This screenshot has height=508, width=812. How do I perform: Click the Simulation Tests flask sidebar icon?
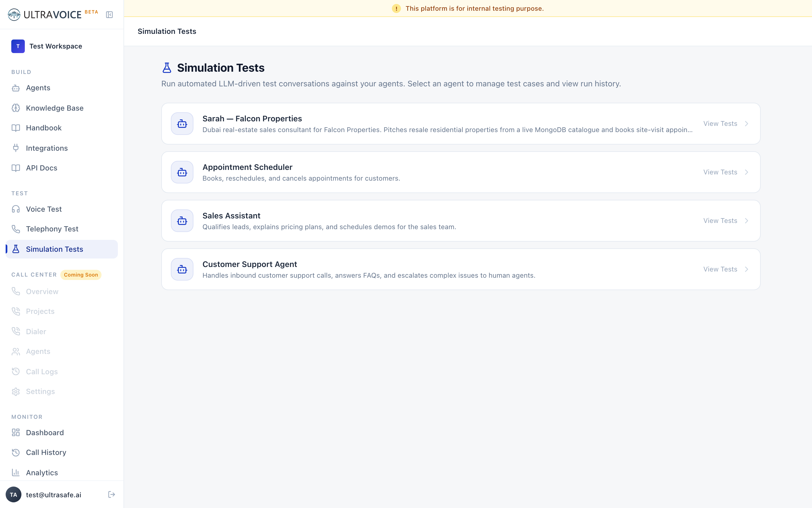16,249
